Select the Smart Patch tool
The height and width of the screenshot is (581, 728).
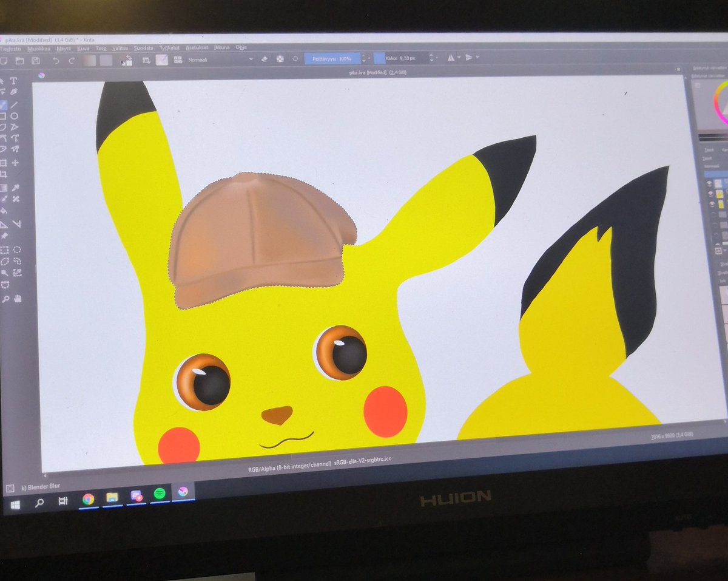tap(16, 199)
